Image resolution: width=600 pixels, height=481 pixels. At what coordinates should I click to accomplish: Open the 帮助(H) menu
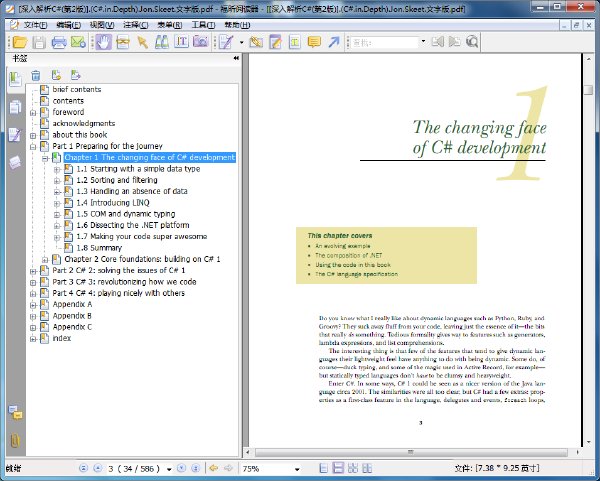pyautogui.click(x=237, y=25)
